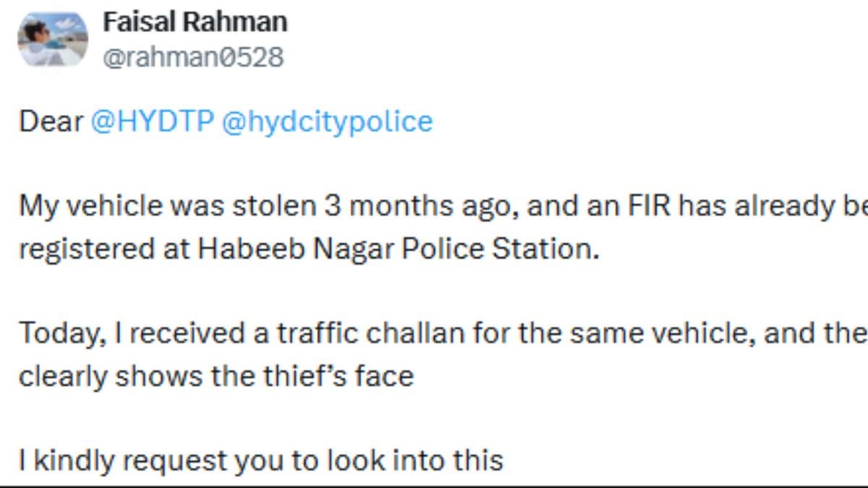Open the @HYDTP mention
Image resolution: width=868 pixels, height=488 pixels.
pos(152,122)
